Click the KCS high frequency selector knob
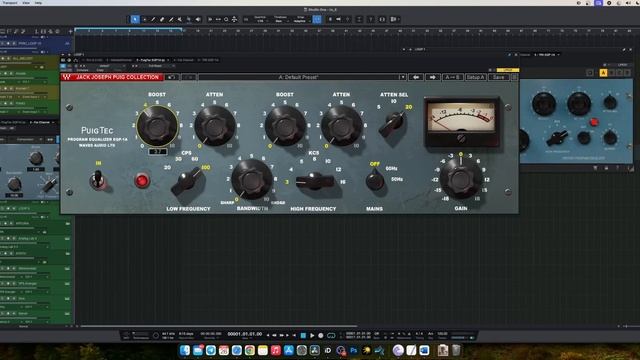This screenshot has height=360, width=640. click(x=315, y=180)
